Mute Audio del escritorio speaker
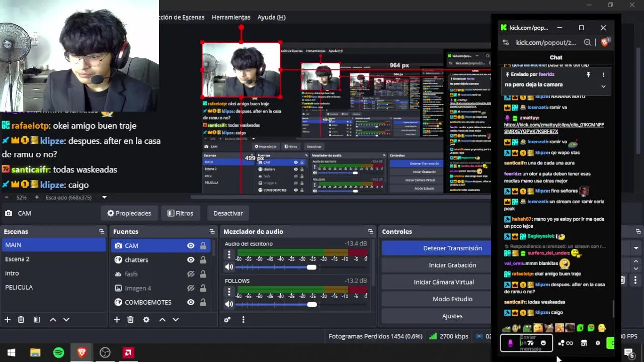The image size is (644, 362). (229, 267)
